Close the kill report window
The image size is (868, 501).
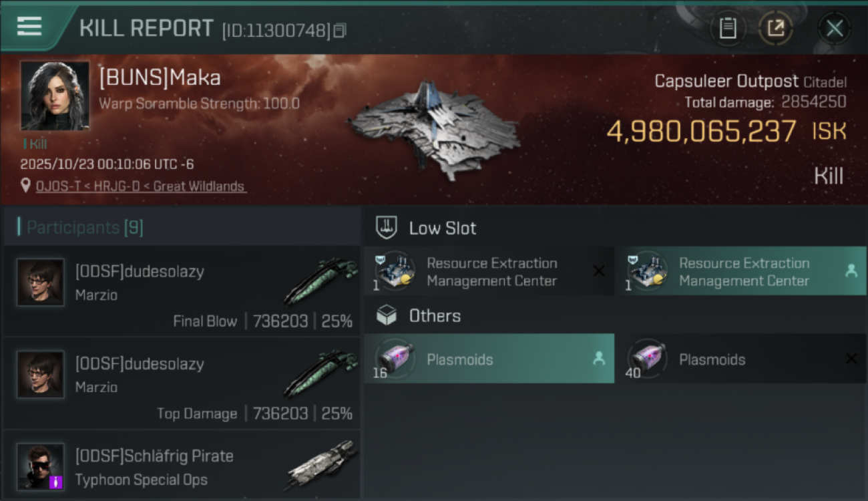point(834,28)
